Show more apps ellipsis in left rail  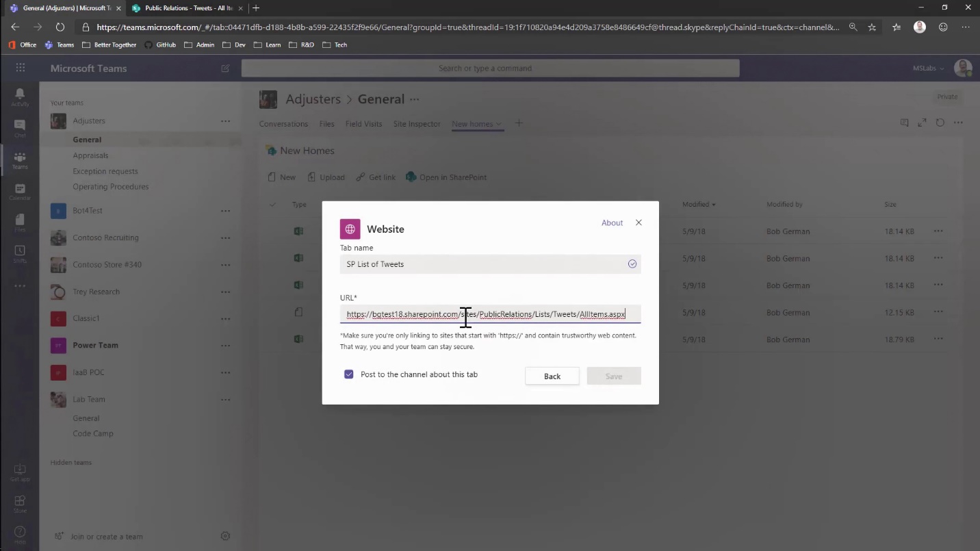tap(20, 286)
